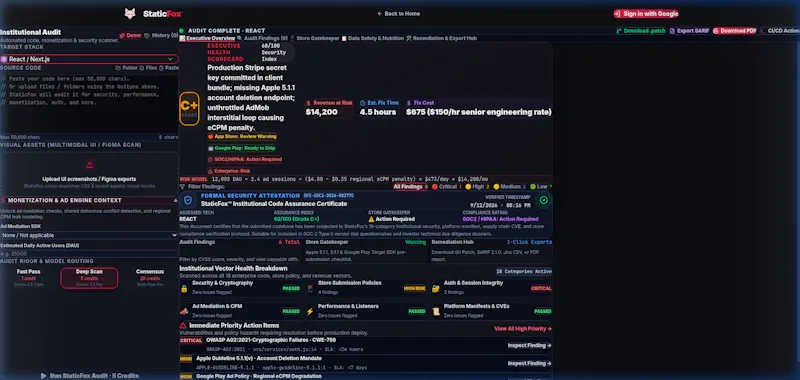Click the HIGH RISK badge for Store Submission
Image resolution: width=800 pixels, height=380 pixels.
pyautogui.click(x=414, y=288)
